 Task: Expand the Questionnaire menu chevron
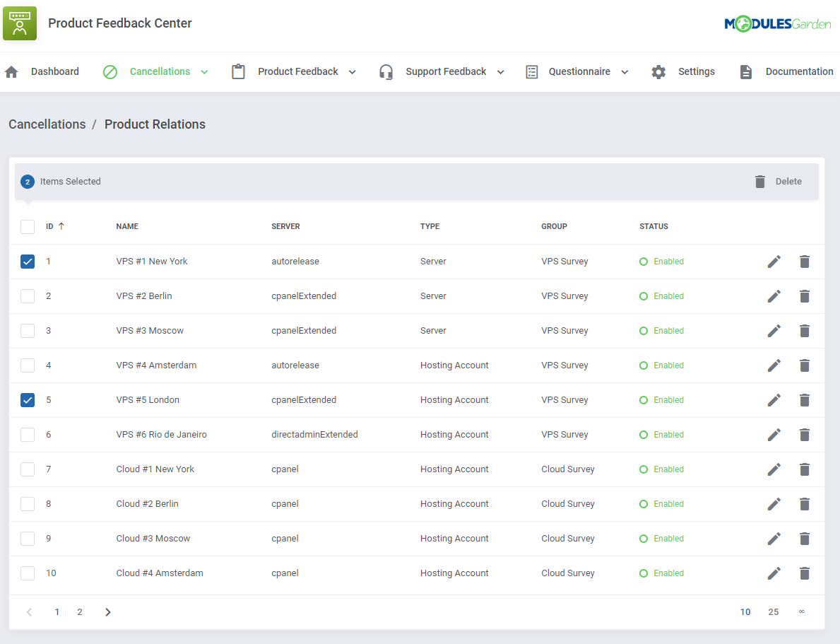pyautogui.click(x=625, y=72)
